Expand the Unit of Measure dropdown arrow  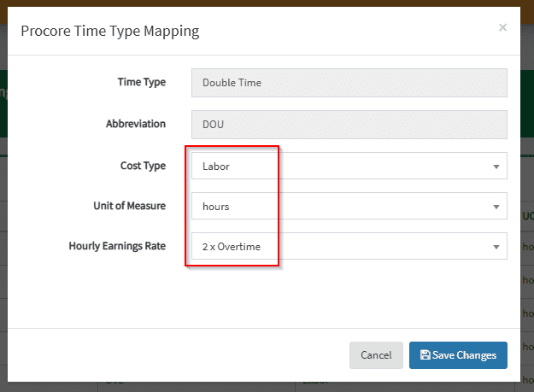496,207
